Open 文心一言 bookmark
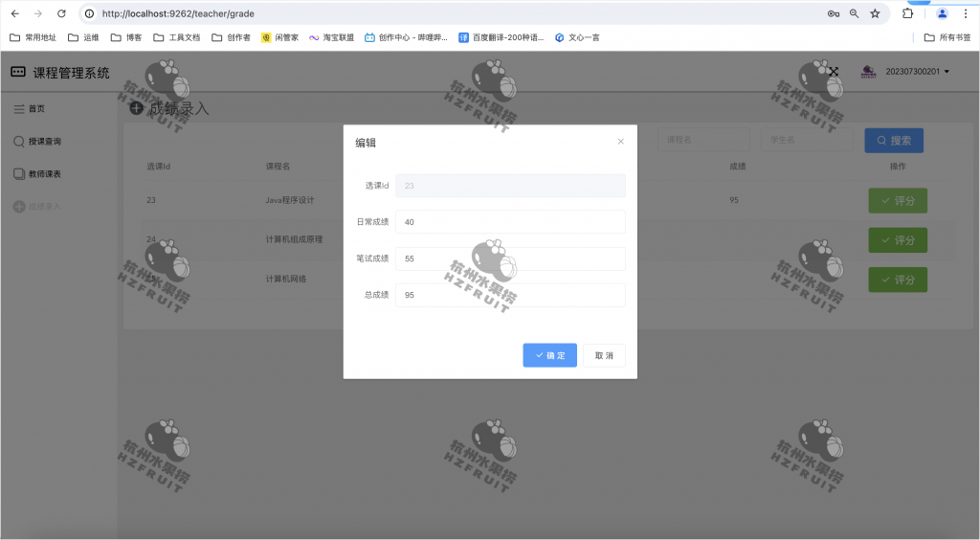980x540 pixels. [x=577, y=37]
